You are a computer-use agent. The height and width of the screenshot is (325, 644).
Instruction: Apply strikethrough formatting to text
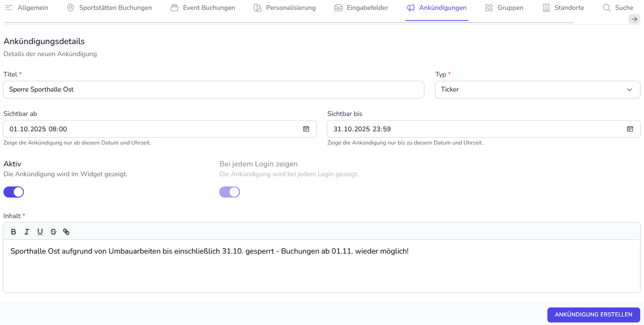(53, 232)
